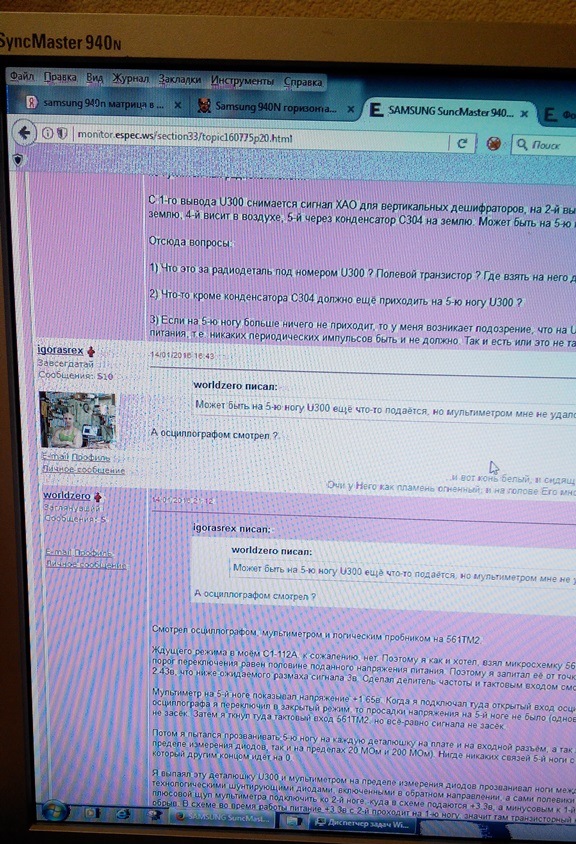
Task: Open Профиль link under igorasrex avatar
Action: pos(91,457)
